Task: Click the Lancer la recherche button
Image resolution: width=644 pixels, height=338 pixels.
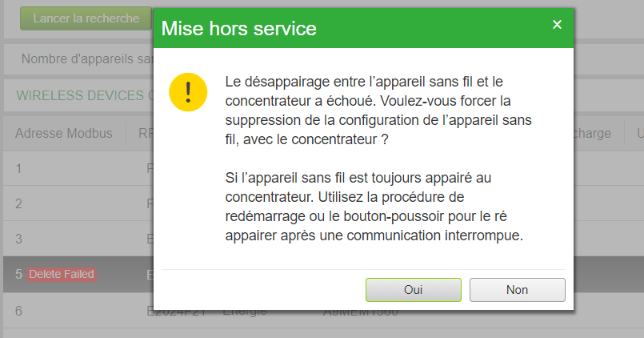Action: tap(86, 18)
